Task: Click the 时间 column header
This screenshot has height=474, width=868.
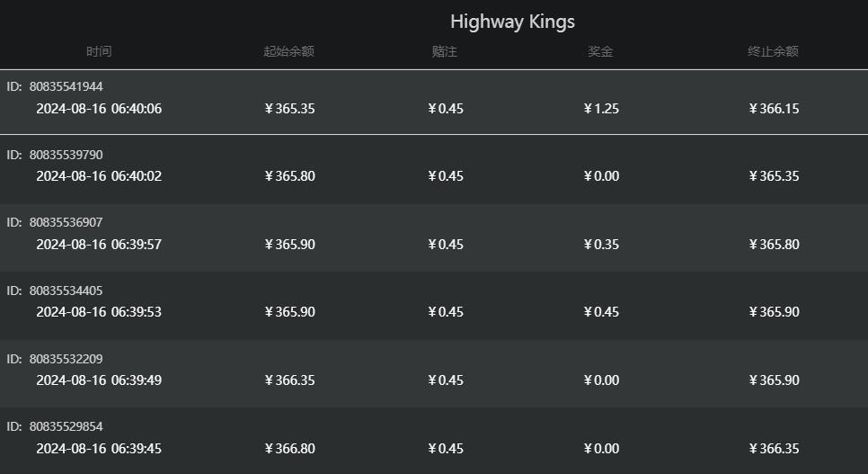Action: pos(99,52)
